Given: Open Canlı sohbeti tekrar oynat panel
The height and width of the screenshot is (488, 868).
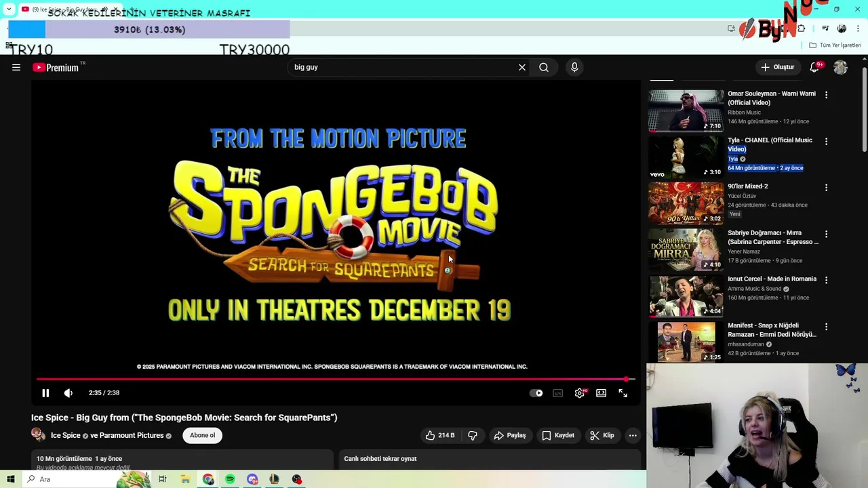Looking at the screenshot, I should coord(490,460).
